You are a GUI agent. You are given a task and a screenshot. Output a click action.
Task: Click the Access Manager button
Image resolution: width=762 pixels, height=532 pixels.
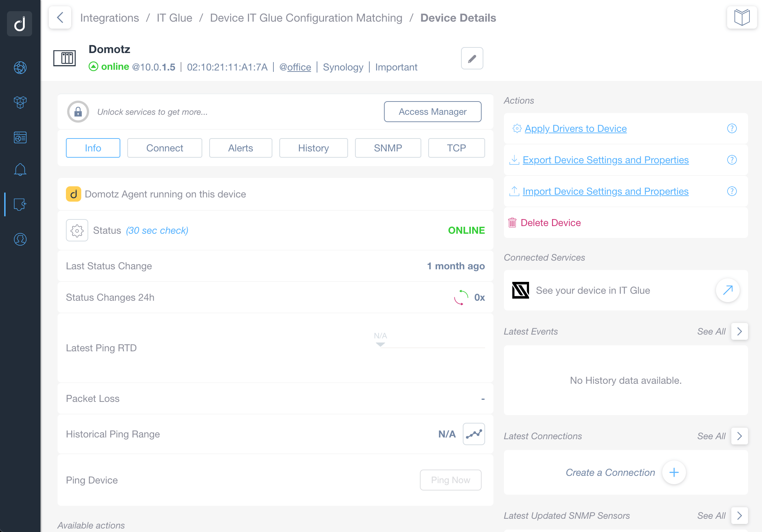click(x=433, y=112)
